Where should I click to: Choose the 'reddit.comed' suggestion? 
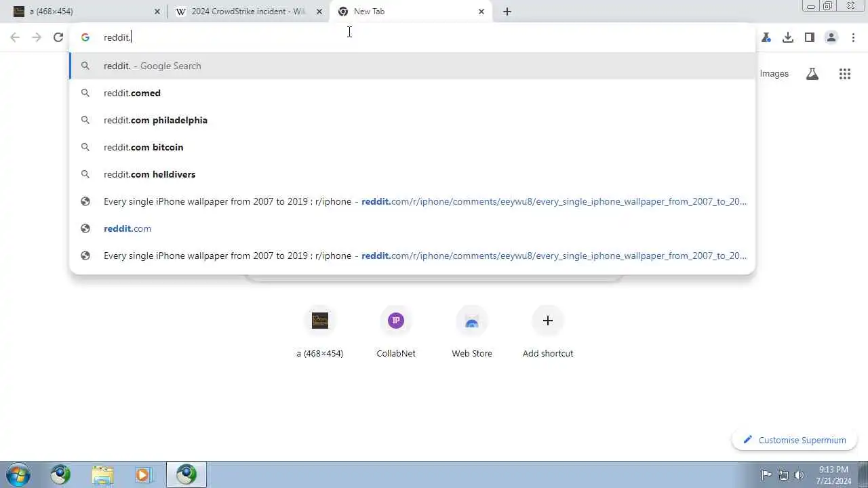pos(412,93)
